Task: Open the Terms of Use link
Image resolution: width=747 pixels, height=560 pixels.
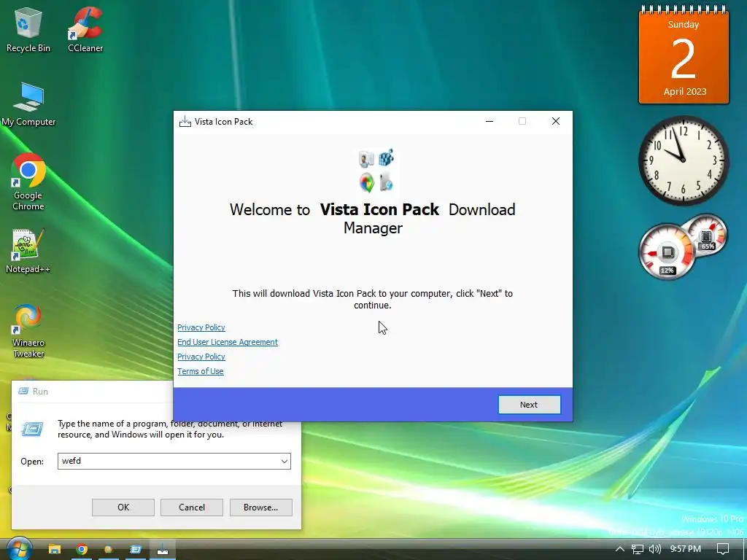Action: (x=200, y=371)
